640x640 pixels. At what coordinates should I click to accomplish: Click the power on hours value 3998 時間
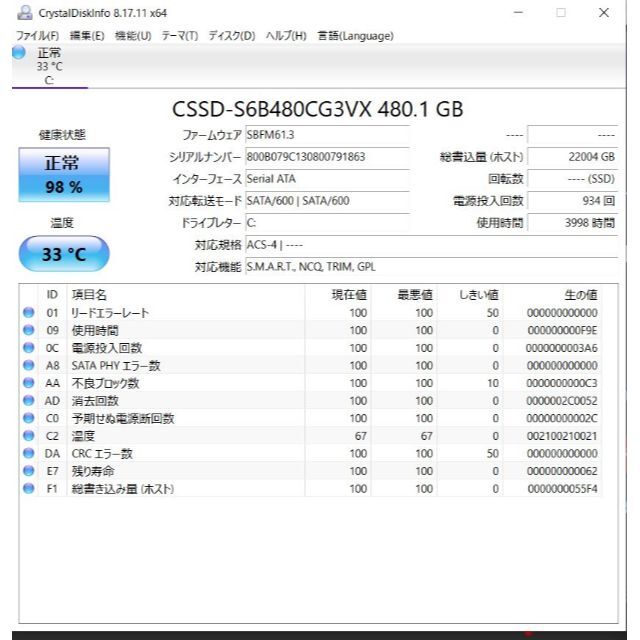572,223
